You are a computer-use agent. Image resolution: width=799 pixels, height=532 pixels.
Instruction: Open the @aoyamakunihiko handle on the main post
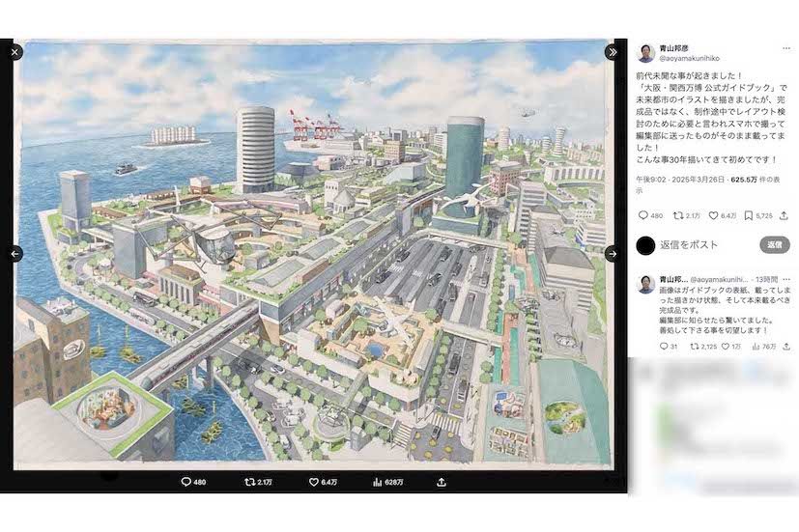pyautogui.click(x=690, y=59)
